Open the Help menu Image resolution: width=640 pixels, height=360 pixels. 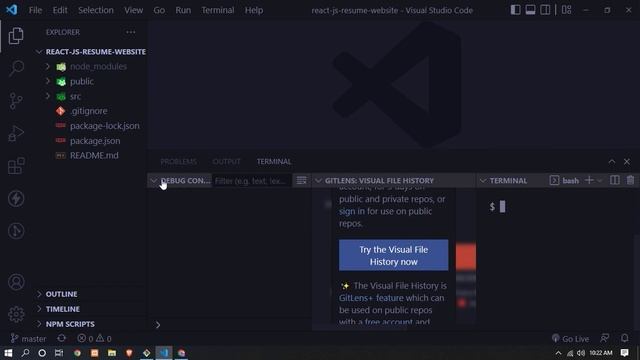253,10
